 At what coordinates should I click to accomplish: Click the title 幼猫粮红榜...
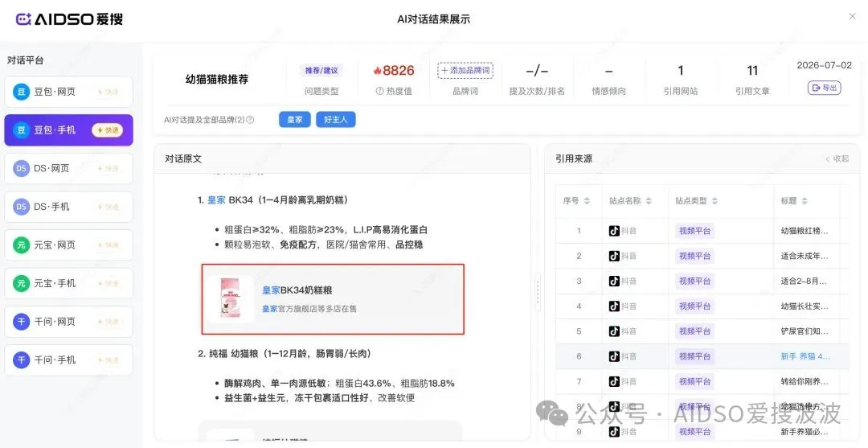[x=805, y=231]
